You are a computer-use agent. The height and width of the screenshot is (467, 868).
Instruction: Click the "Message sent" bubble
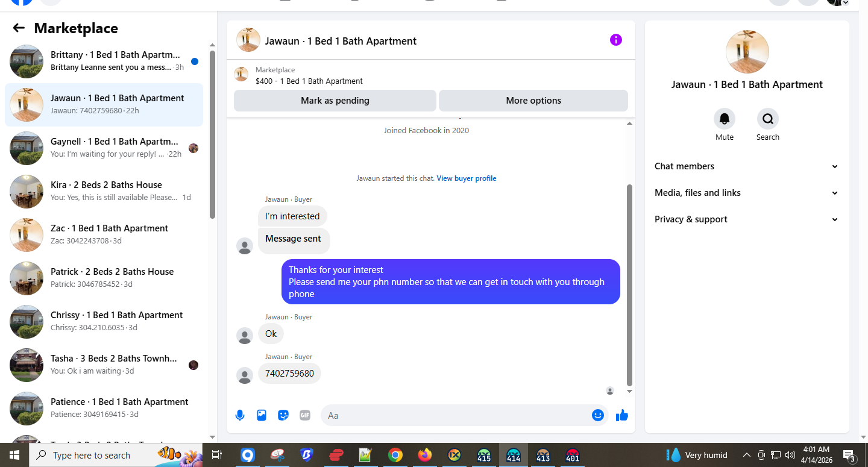pyautogui.click(x=294, y=240)
